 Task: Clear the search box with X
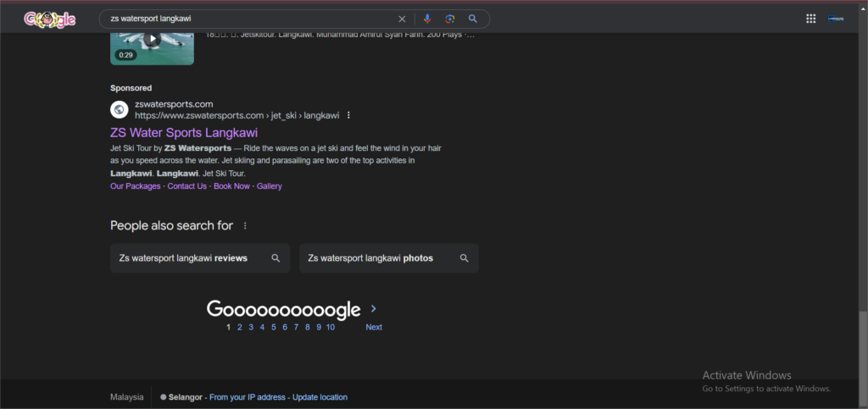(x=402, y=19)
